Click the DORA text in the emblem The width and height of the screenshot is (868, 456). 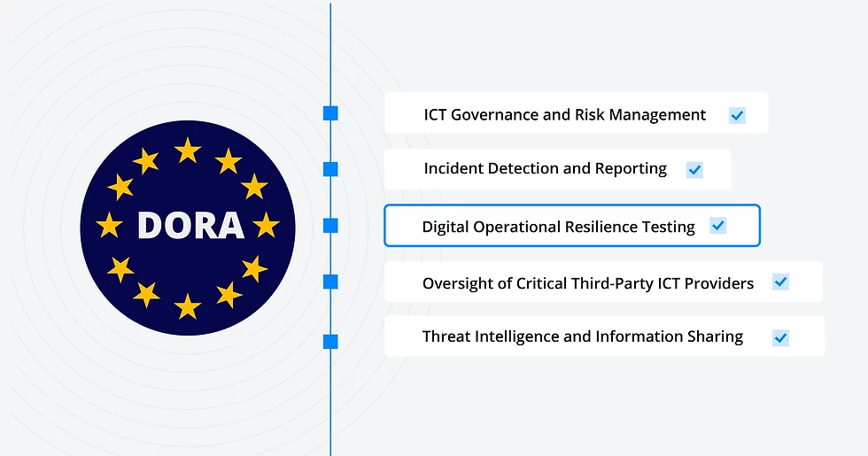[191, 225]
